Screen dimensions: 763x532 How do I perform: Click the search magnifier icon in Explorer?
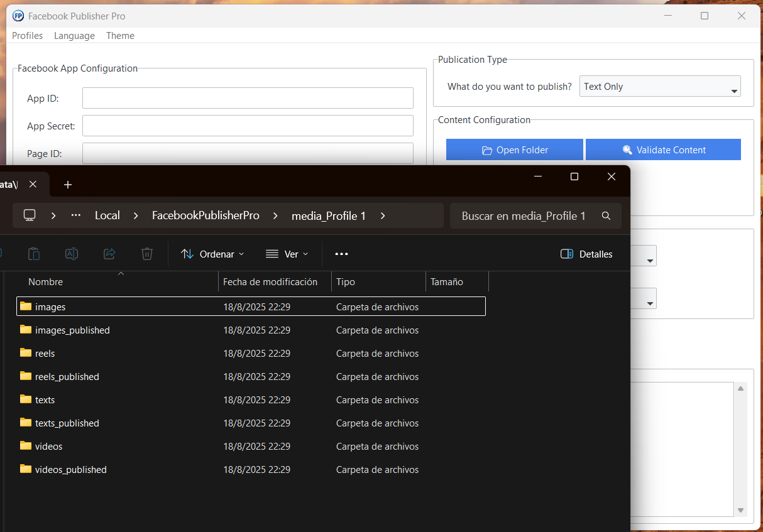pos(606,215)
